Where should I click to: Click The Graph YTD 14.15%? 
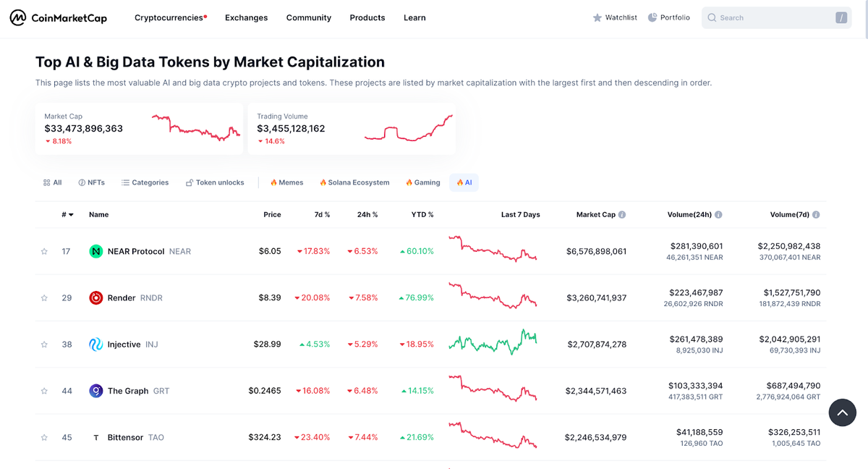click(418, 391)
